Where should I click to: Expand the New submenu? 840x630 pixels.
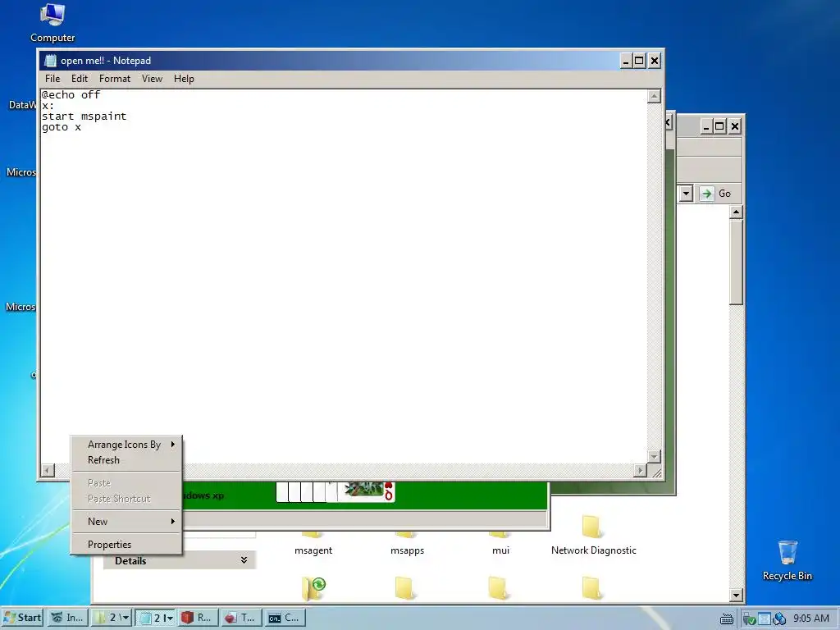pos(126,521)
